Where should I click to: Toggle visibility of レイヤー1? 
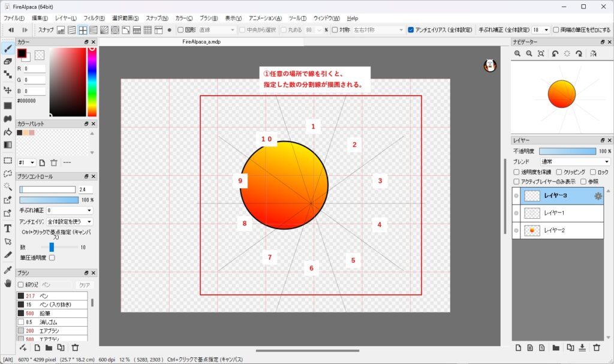pyautogui.click(x=517, y=213)
